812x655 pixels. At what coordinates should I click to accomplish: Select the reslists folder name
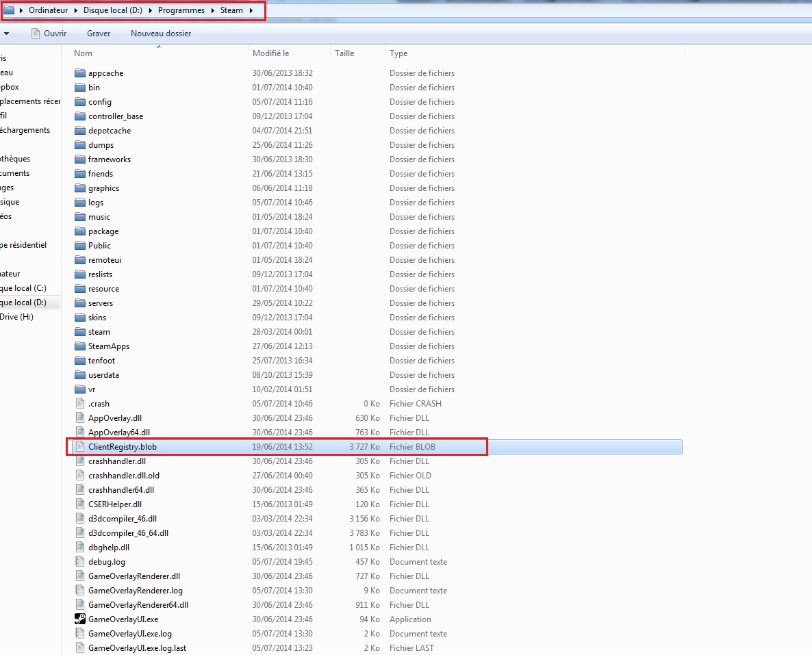pyautogui.click(x=100, y=274)
